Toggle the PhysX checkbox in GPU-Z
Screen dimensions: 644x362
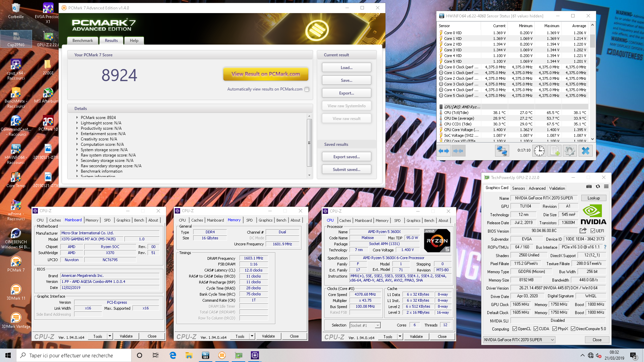tap(554, 329)
